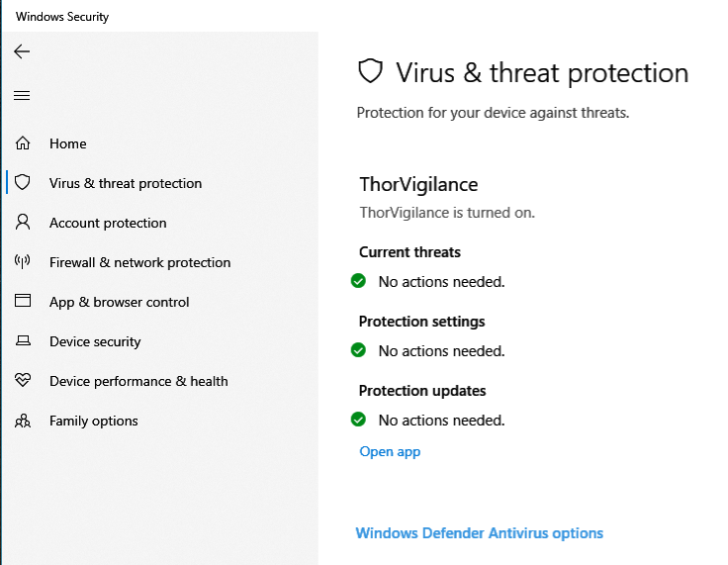Click the Firewall network signal icon

click(23, 262)
